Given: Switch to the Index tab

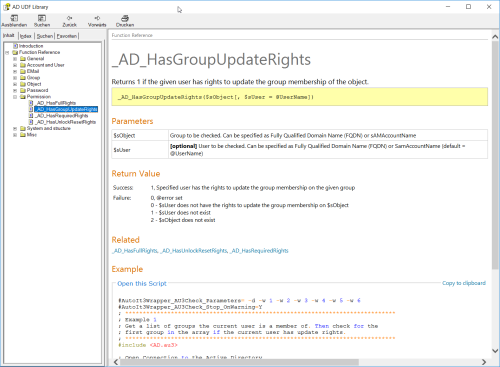Looking at the screenshot, I should coord(26,36).
